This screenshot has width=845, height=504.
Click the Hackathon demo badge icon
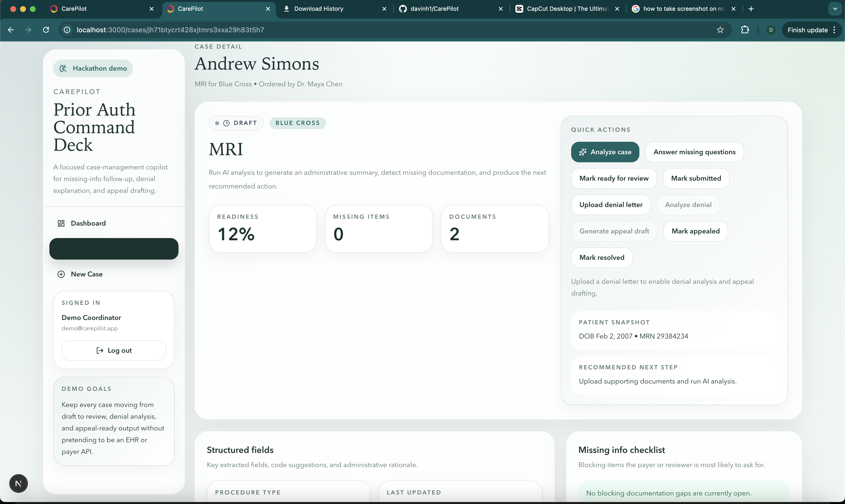coord(63,68)
